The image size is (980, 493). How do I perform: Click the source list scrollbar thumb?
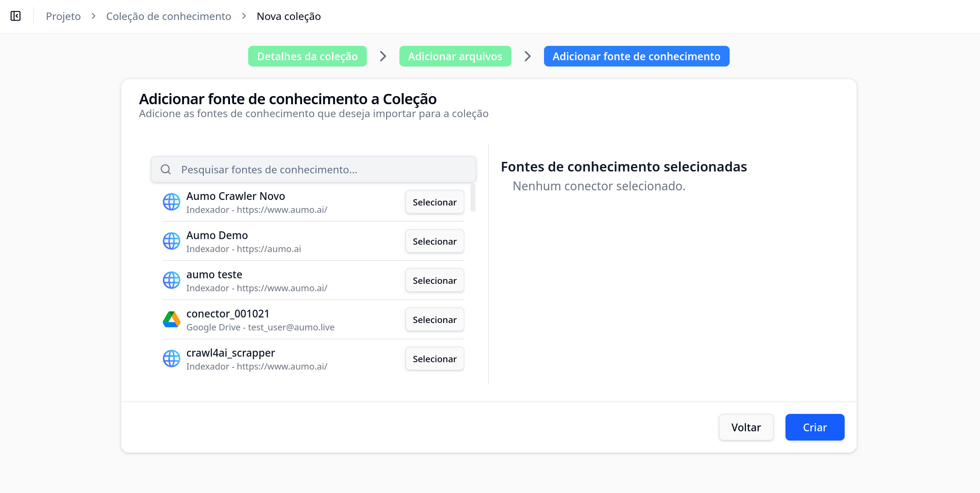pyautogui.click(x=473, y=198)
